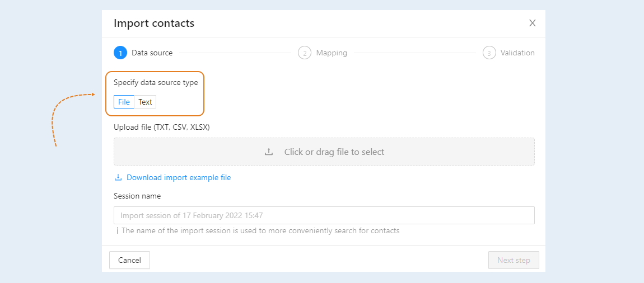
Task: Click the Upload file (TXT, CSV, XLSX) label
Action: pos(162,127)
